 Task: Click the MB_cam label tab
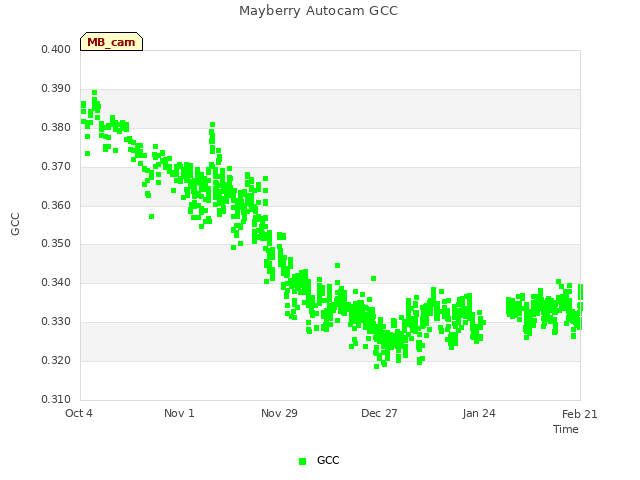(x=111, y=42)
